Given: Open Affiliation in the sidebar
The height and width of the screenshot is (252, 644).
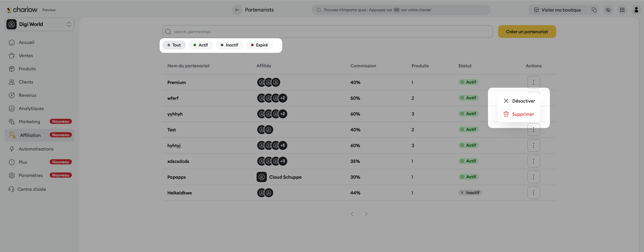Looking at the screenshot, I should [30, 135].
